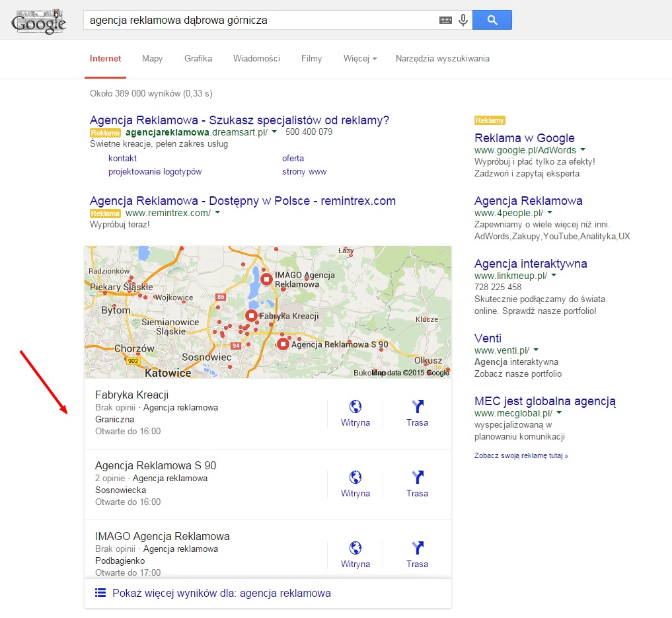
Task: Expand the google.pl/AdWords URL dropdown arrow
Action: (583, 149)
